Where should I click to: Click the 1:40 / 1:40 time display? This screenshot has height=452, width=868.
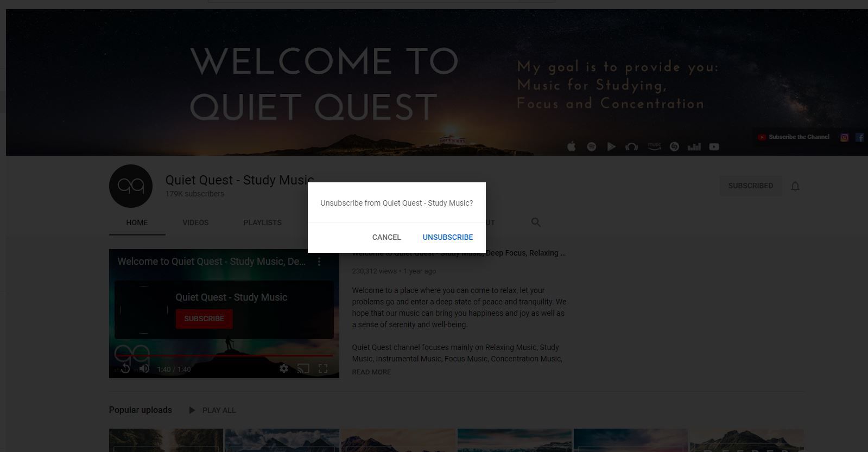point(174,370)
